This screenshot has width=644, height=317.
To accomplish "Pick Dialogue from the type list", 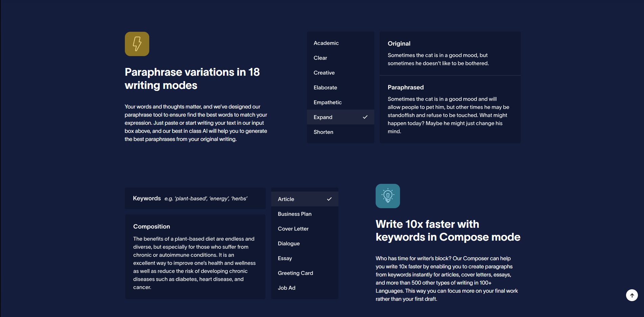I will pyautogui.click(x=305, y=243).
